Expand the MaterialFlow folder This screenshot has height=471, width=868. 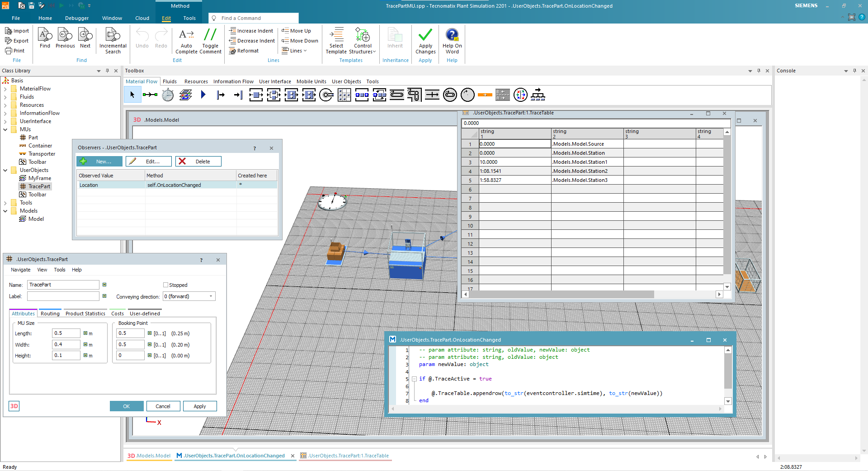(x=5, y=89)
